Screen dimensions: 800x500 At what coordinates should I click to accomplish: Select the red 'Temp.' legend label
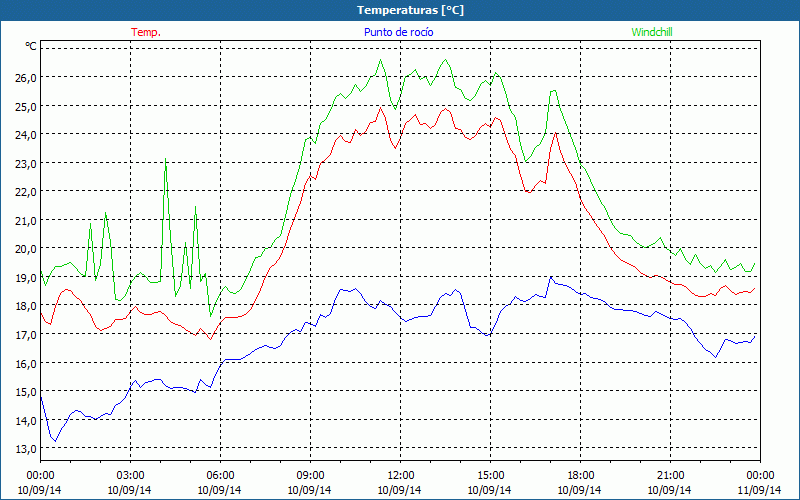(x=146, y=32)
